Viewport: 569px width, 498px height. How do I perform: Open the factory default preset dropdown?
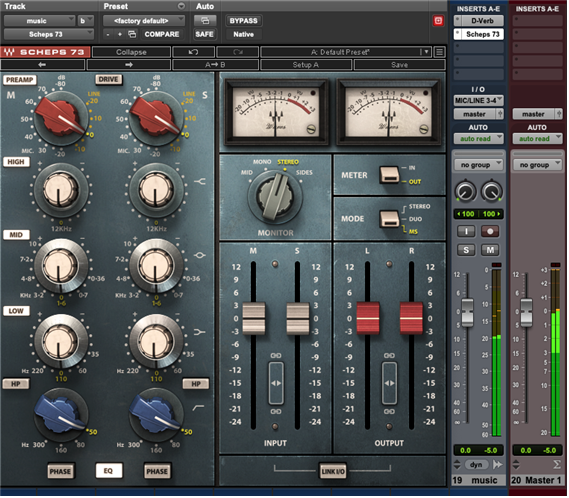pos(144,21)
